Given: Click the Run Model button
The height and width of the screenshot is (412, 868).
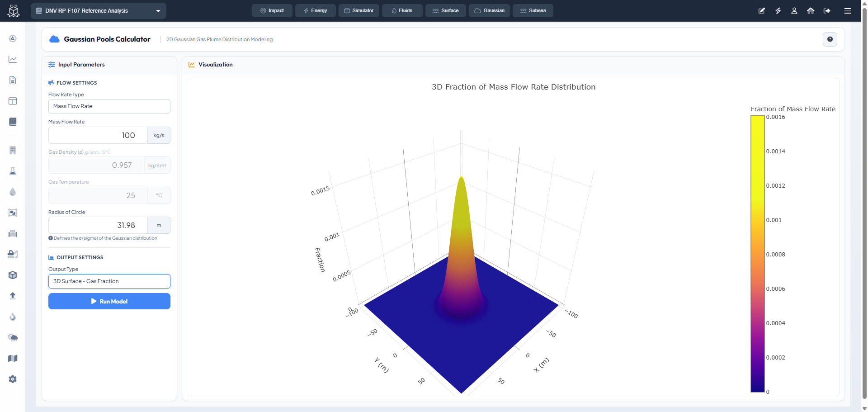Looking at the screenshot, I should (x=109, y=301).
